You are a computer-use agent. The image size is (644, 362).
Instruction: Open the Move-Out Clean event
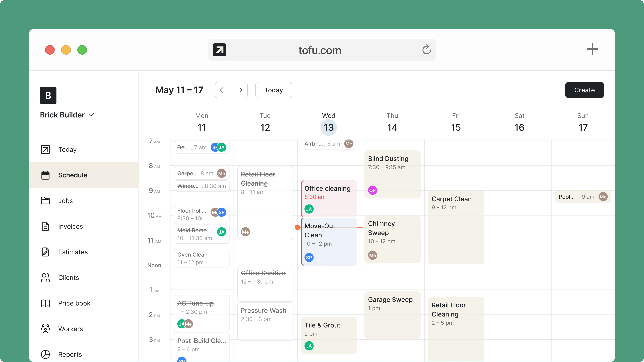click(329, 241)
